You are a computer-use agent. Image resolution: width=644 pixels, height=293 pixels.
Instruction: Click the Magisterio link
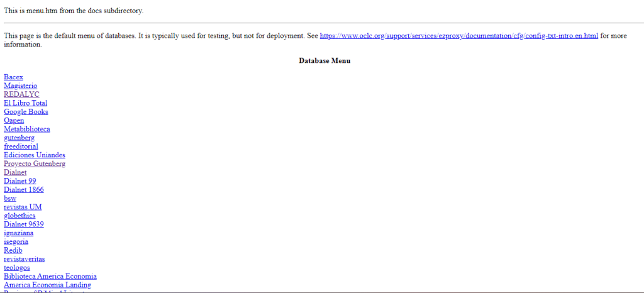click(20, 86)
